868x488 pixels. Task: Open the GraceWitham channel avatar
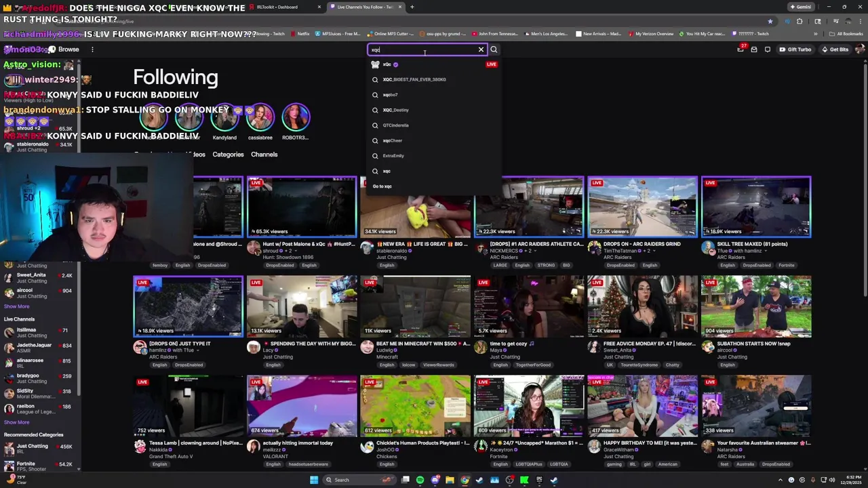(x=594, y=447)
